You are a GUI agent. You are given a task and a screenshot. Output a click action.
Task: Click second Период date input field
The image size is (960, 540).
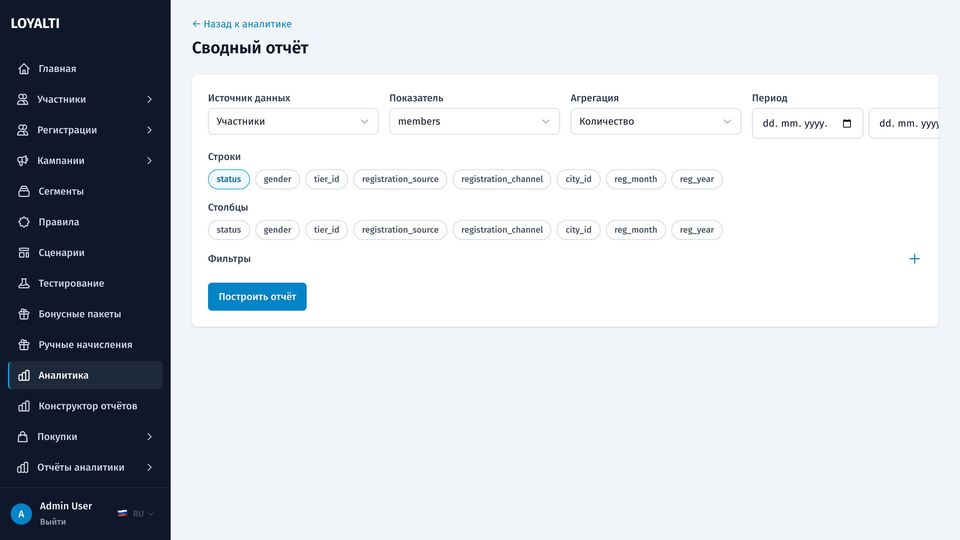[x=904, y=124]
